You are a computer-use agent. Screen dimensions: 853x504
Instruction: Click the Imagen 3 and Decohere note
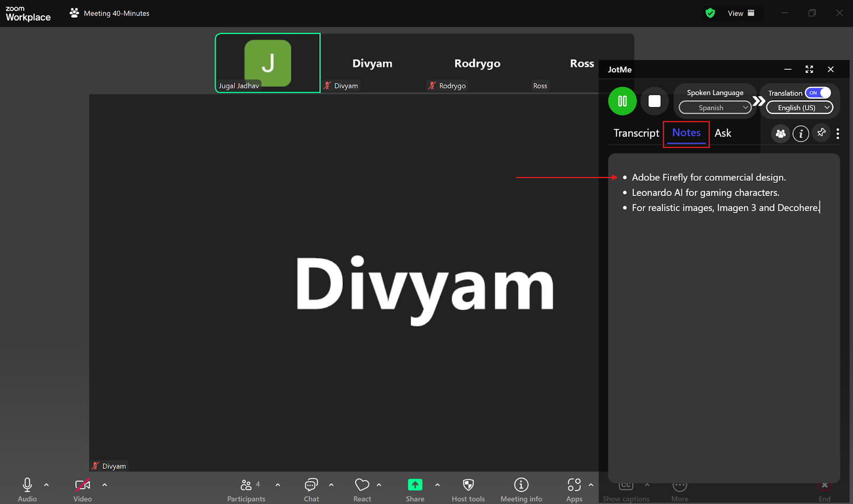click(726, 208)
